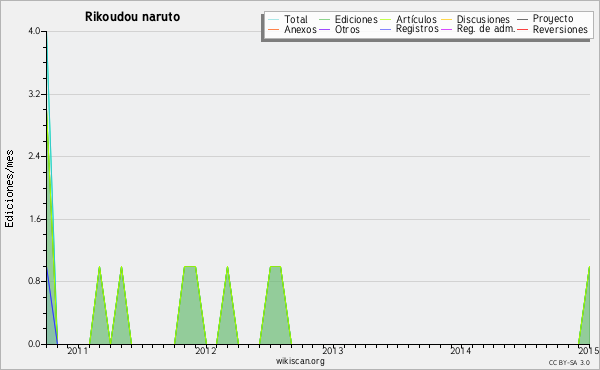Screen dimensions: 600x370
Task: Click the 2014 x-axis label
Action: click(x=460, y=351)
